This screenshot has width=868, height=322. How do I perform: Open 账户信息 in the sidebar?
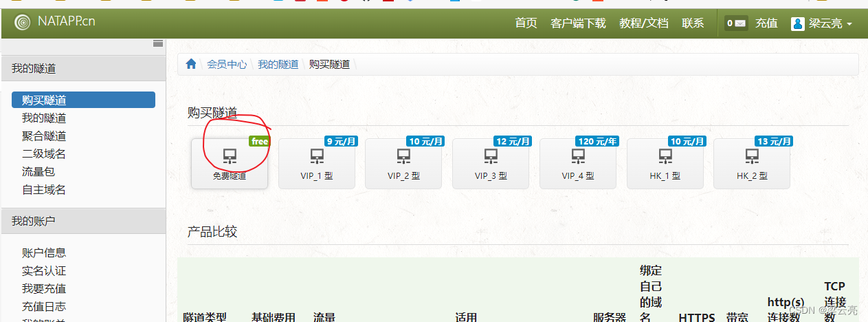click(44, 253)
